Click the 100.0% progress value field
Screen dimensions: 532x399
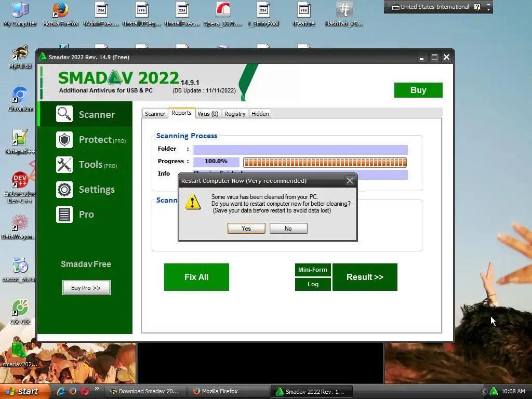[x=216, y=162]
